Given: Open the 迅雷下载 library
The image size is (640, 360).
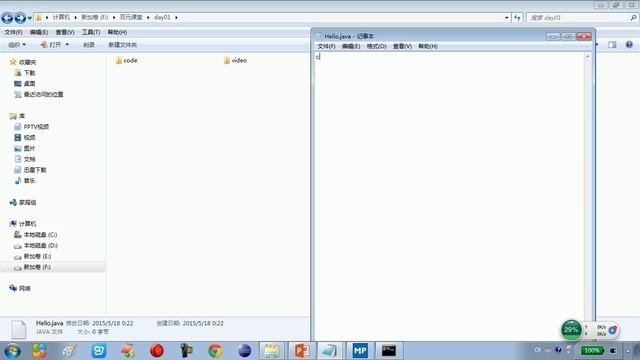Looking at the screenshot, I should click(x=35, y=170).
